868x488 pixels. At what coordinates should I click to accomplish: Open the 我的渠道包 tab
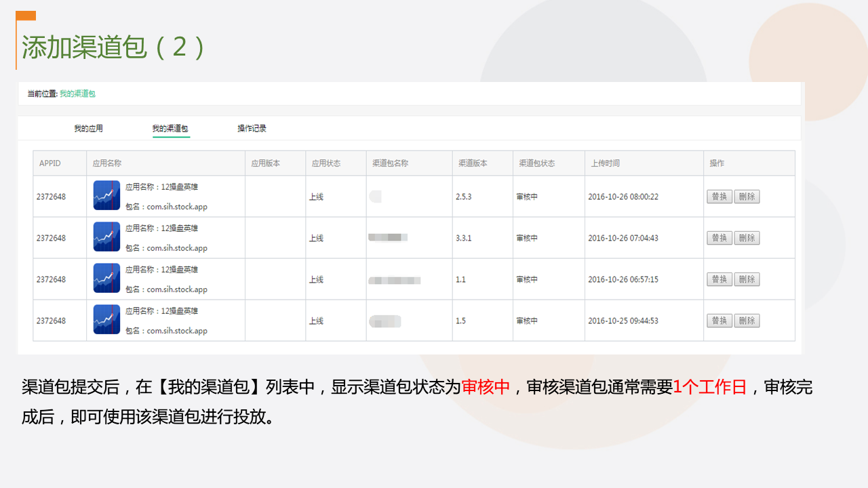170,128
